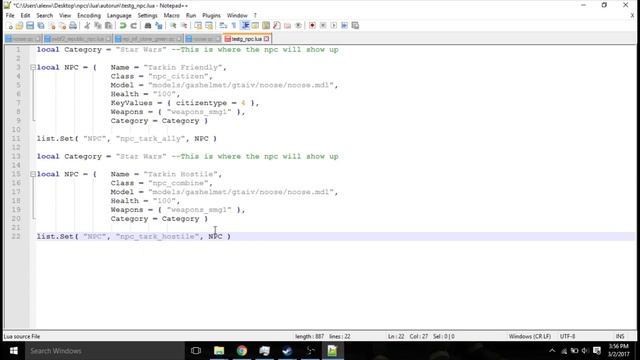Open the Edit menu

pyautogui.click(x=25, y=16)
